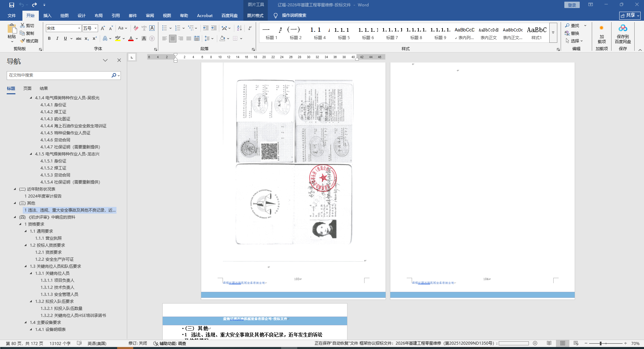The image size is (644, 349).
Task: Toggle character shading (gray A)
Action: coord(144,38)
